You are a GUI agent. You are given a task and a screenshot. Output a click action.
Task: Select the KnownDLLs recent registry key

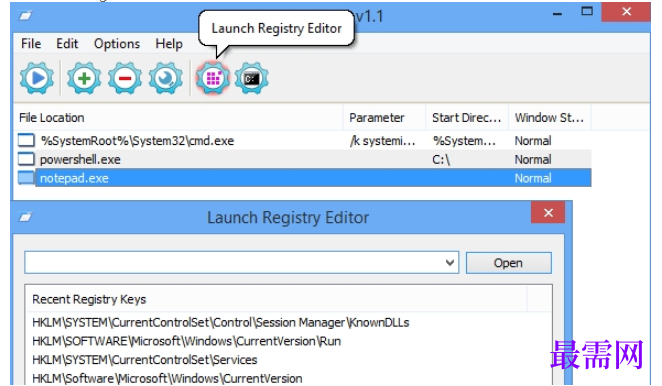pos(221,322)
